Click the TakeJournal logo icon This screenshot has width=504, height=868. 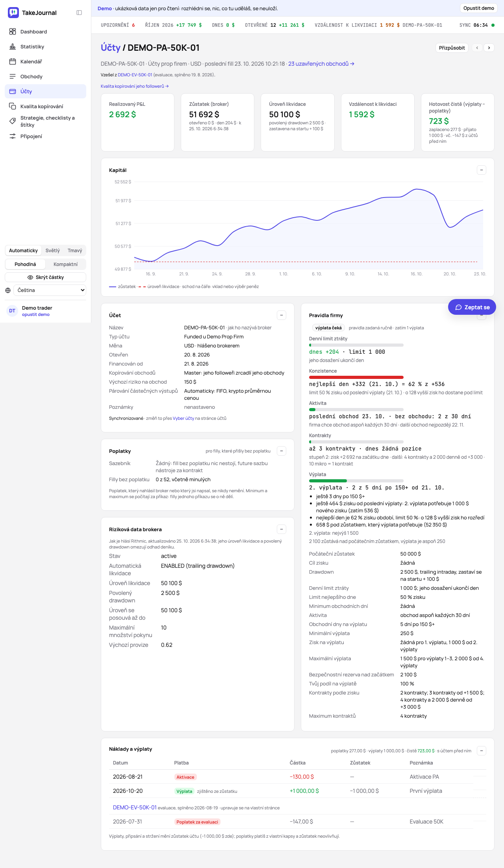pyautogui.click(x=13, y=13)
